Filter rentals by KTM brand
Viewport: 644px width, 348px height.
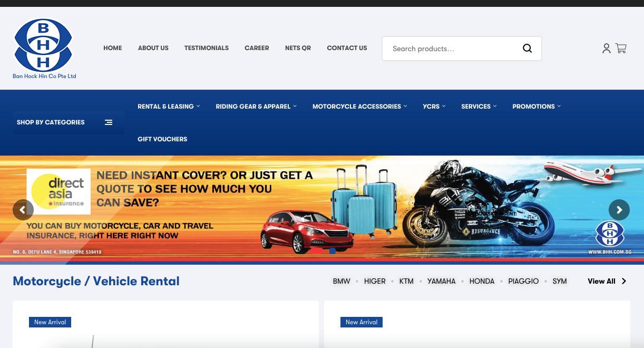pos(406,281)
